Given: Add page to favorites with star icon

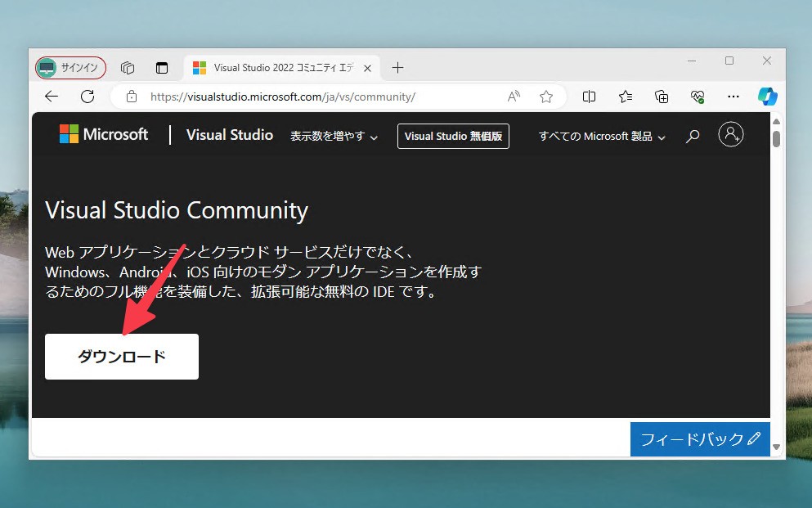Looking at the screenshot, I should (545, 97).
